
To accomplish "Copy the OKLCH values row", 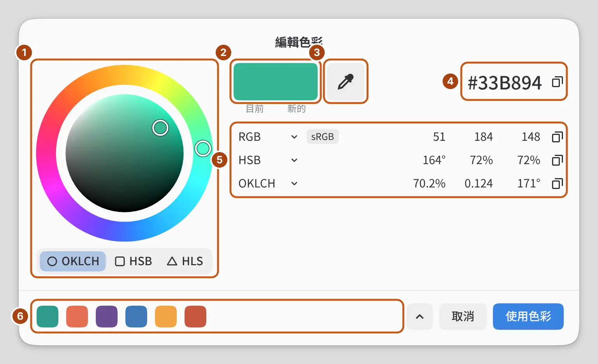I will click(x=557, y=184).
